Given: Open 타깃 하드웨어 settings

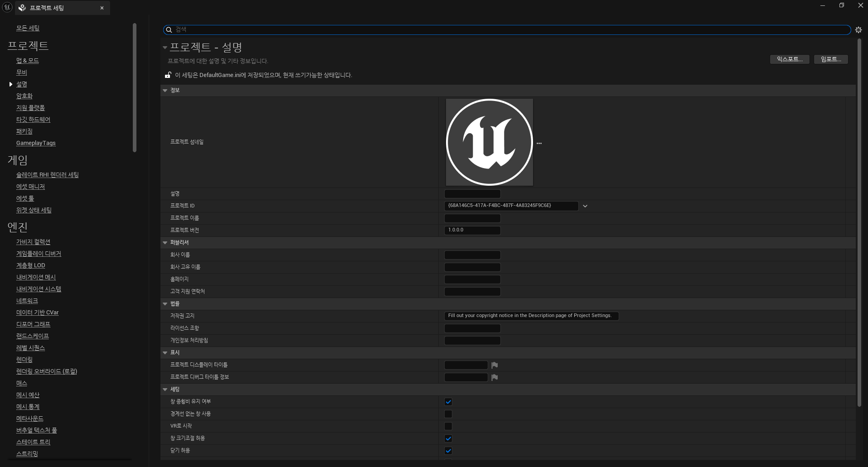Looking at the screenshot, I should [x=34, y=120].
